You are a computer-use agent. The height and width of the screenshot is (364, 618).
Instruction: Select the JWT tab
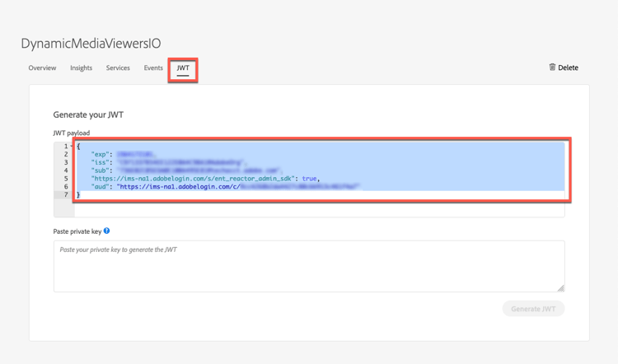pos(183,68)
